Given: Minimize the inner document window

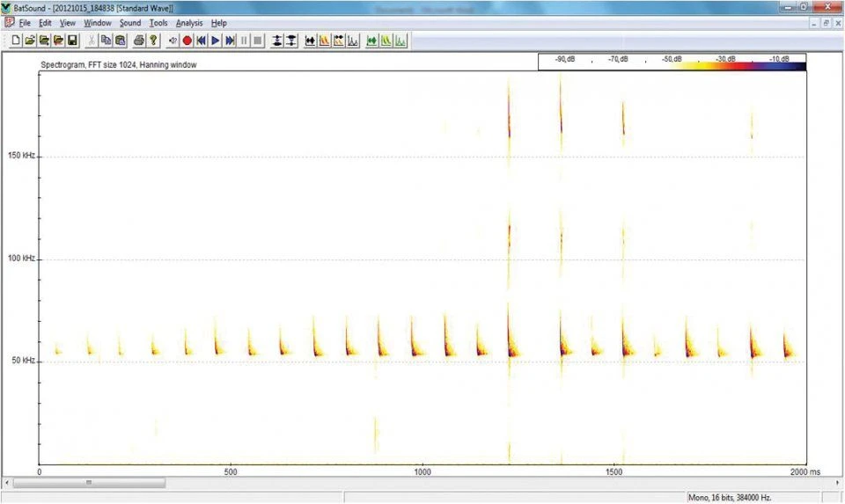Looking at the screenshot, I should [815, 23].
